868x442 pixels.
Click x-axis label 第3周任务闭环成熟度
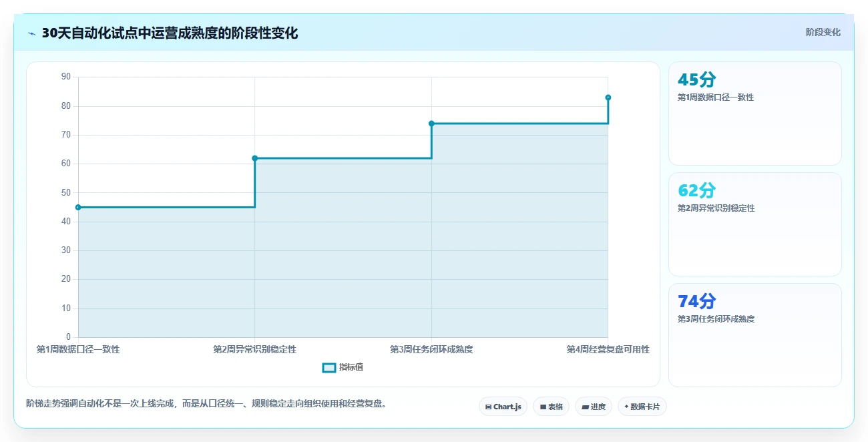point(431,349)
